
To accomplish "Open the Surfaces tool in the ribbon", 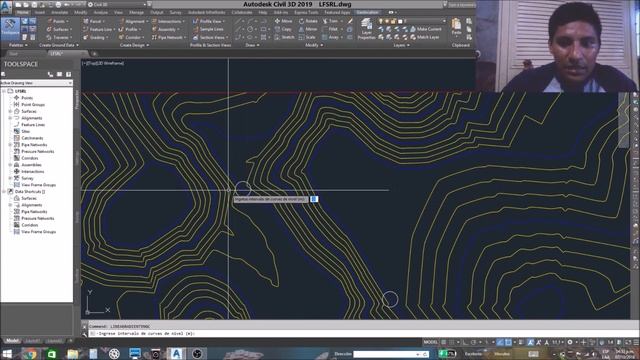I will pos(59,29).
